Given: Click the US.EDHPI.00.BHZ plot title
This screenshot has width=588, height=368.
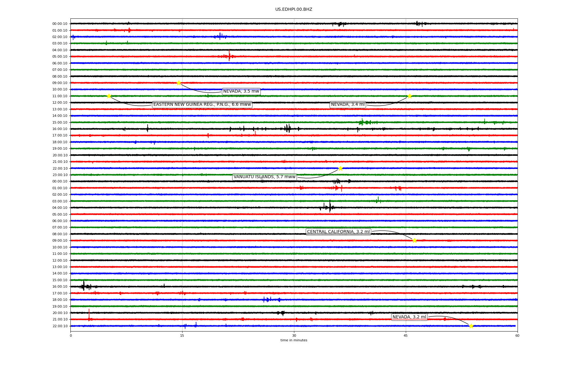Looking at the screenshot, I should pos(294,10).
